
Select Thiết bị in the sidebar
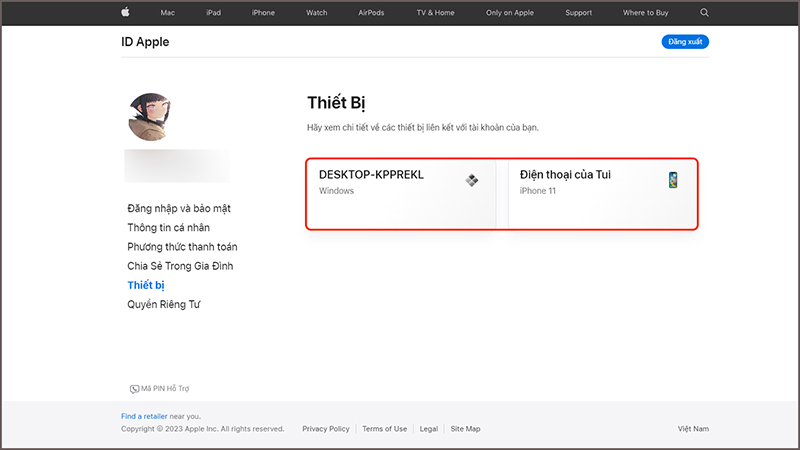coord(146,285)
